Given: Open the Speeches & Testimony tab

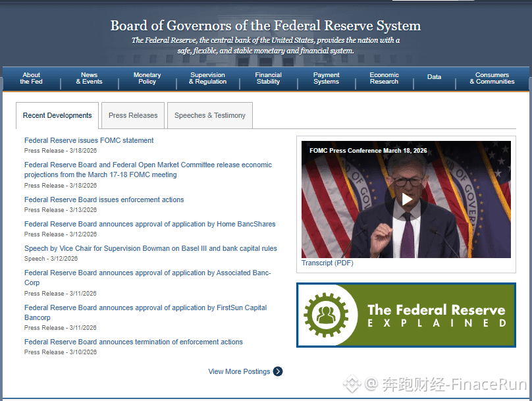Looking at the screenshot, I should click(209, 116).
